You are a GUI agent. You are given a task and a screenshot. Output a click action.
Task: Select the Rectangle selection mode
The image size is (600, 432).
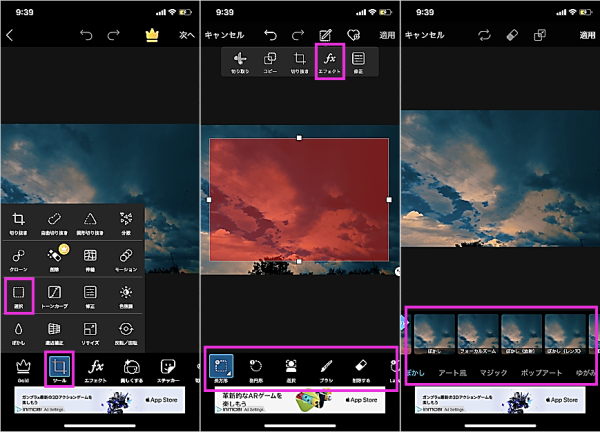point(221,369)
